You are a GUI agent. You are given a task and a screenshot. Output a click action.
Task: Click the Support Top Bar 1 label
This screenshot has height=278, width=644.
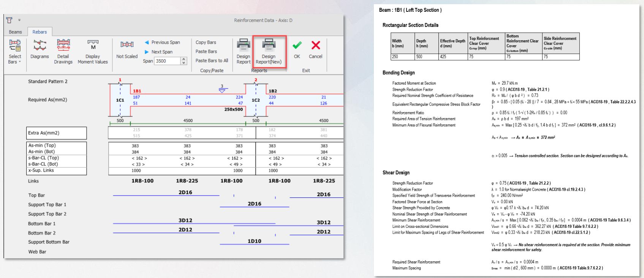click(47, 205)
